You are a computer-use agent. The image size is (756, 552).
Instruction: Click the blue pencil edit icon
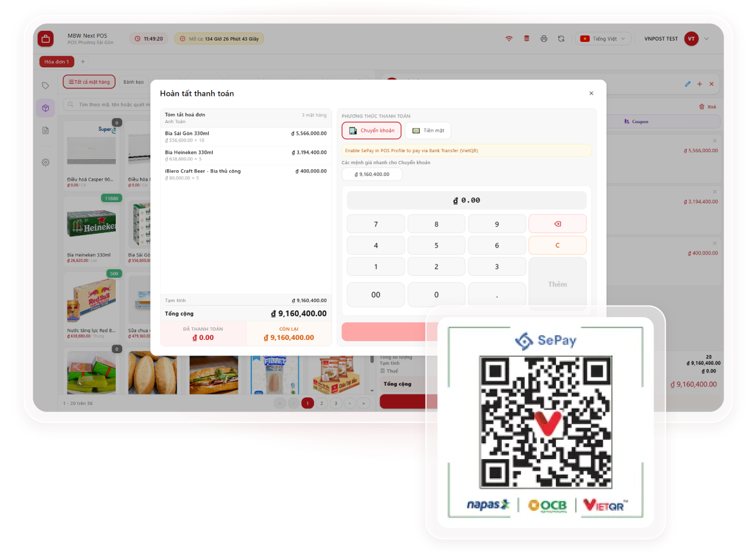pyautogui.click(x=687, y=84)
